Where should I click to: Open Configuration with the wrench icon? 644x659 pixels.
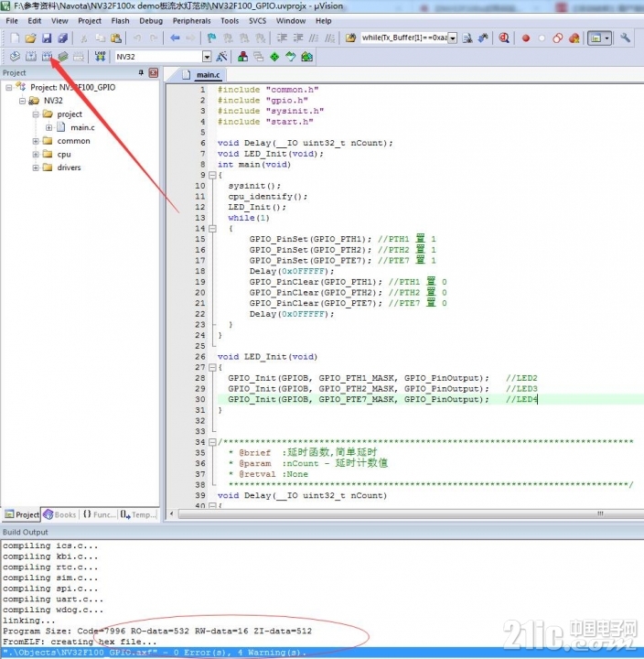(x=625, y=38)
